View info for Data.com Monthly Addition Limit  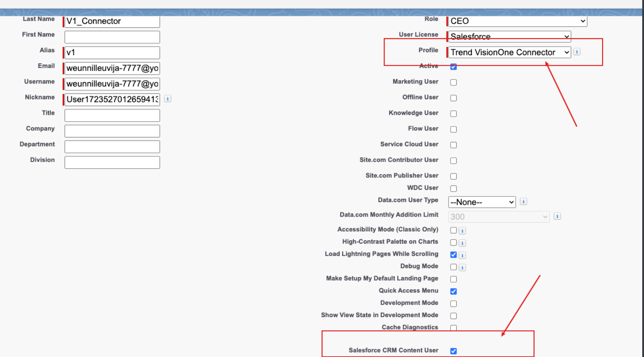pyautogui.click(x=557, y=216)
